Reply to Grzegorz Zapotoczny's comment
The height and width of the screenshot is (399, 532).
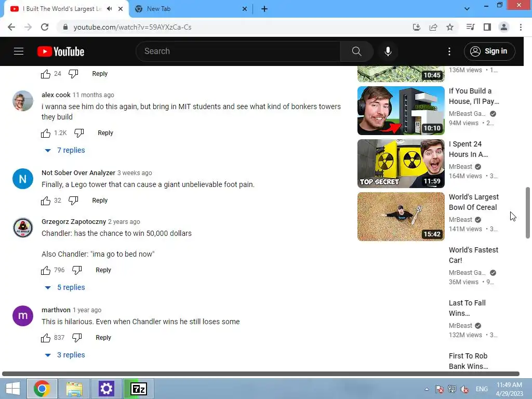coord(103,270)
